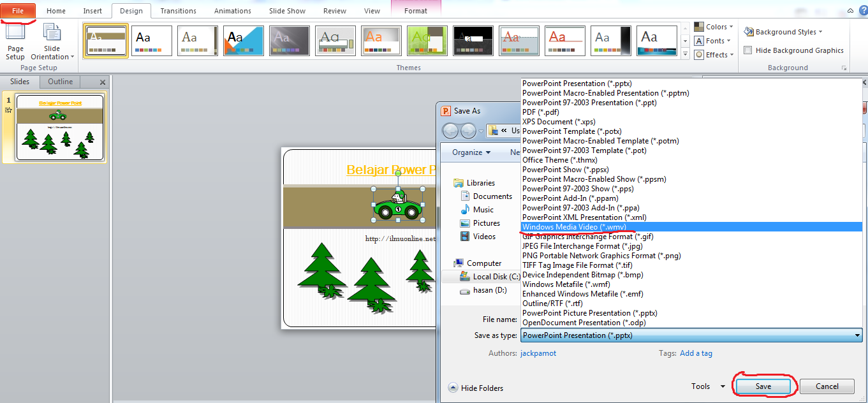This screenshot has height=403, width=868.
Task: Click Add a tag link
Action: [x=696, y=353]
